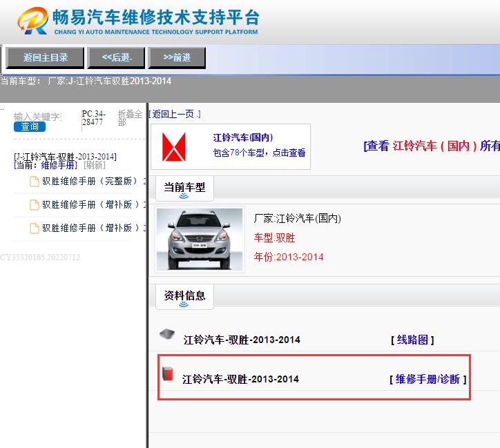This screenshot has width=500, height=448.
Task: Open the 返回上一页 link
Action: tap(175, 114)
